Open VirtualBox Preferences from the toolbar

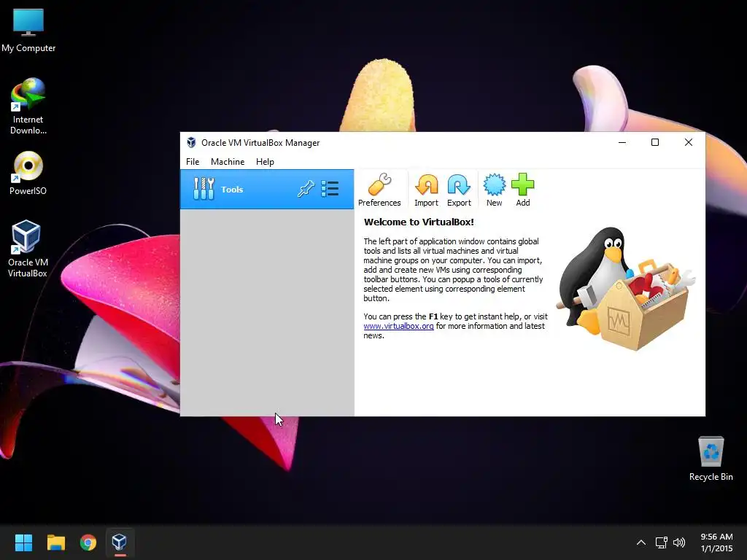(x=379, y=190)
